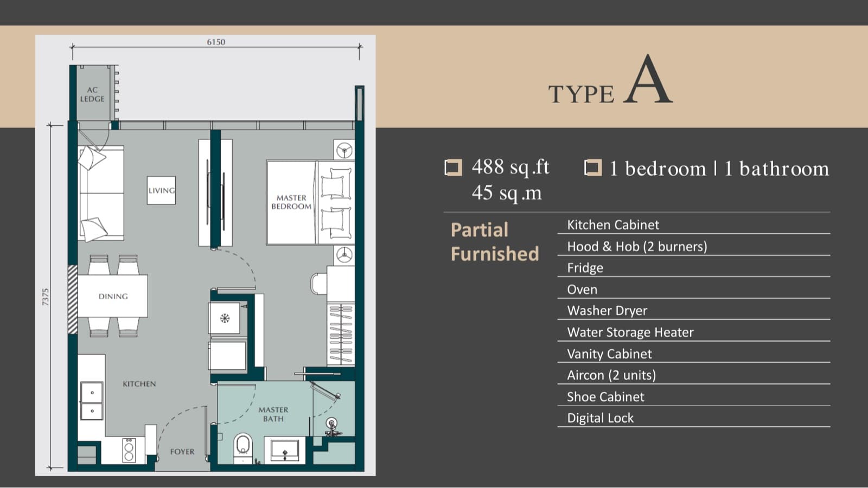Click the Oven list item
The height and width of the screenshot is (488, 868).
point(582,290)
